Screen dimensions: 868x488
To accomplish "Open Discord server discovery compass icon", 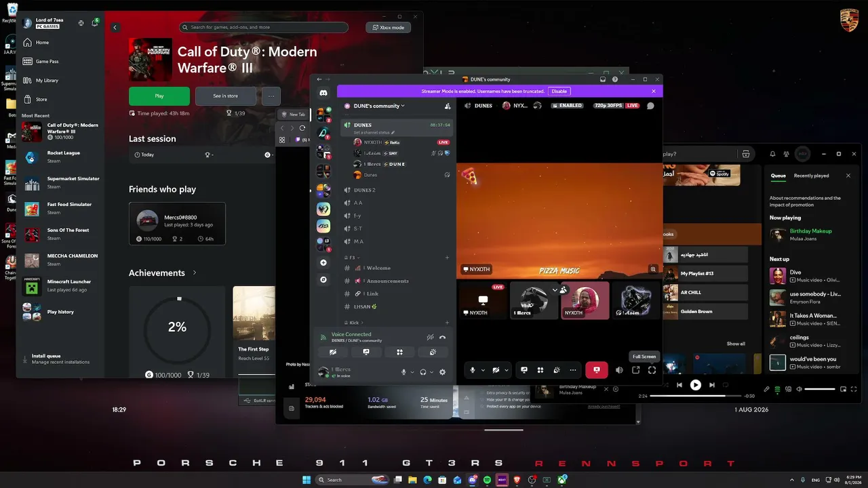I will pyautogui.click(x=323, y=279).
